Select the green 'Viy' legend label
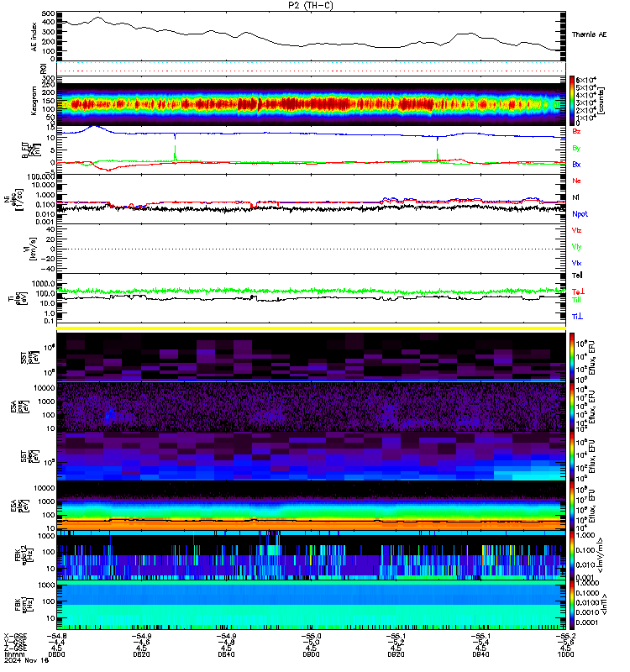This screenshot has height=672, width=630. click(576, 247)
